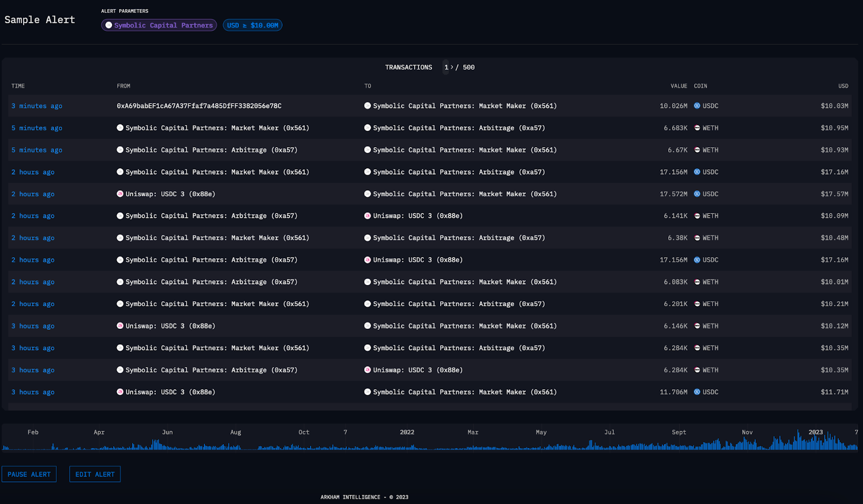Click the Symbolic recipient icon in the $11.71M row
Image resolution: width=863 pixels, height=504 pixels.
coord(367,392)
